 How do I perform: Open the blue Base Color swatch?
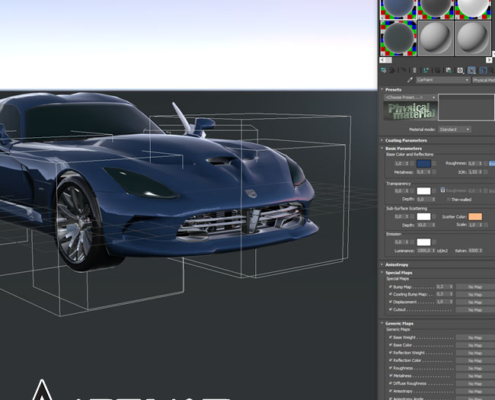pos(424,164)
